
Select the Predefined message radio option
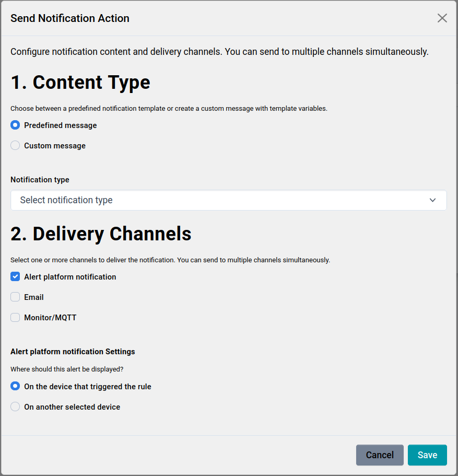(16, 125)
